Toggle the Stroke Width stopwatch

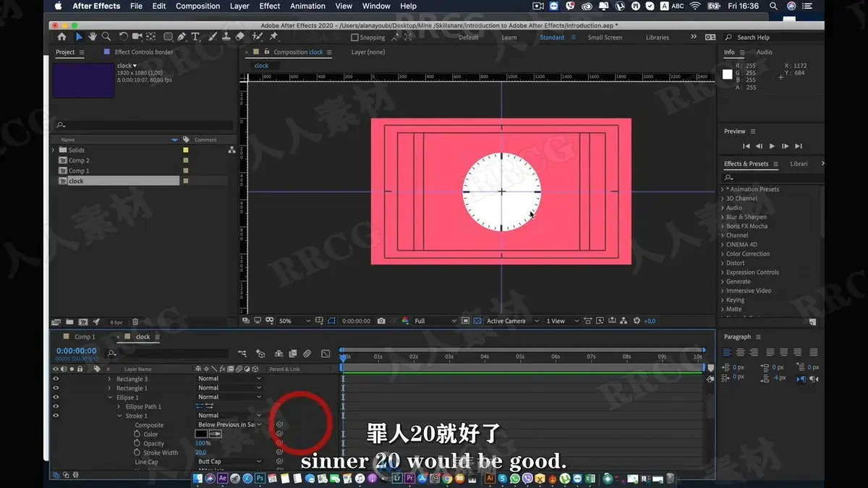click(137, 453)
